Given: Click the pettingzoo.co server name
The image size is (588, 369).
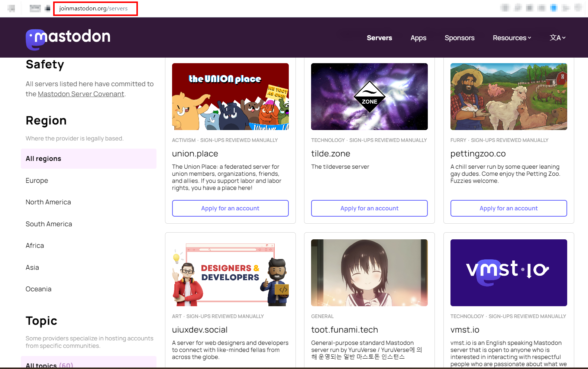Looking at the screenshot, I should [x=478, y=153].
